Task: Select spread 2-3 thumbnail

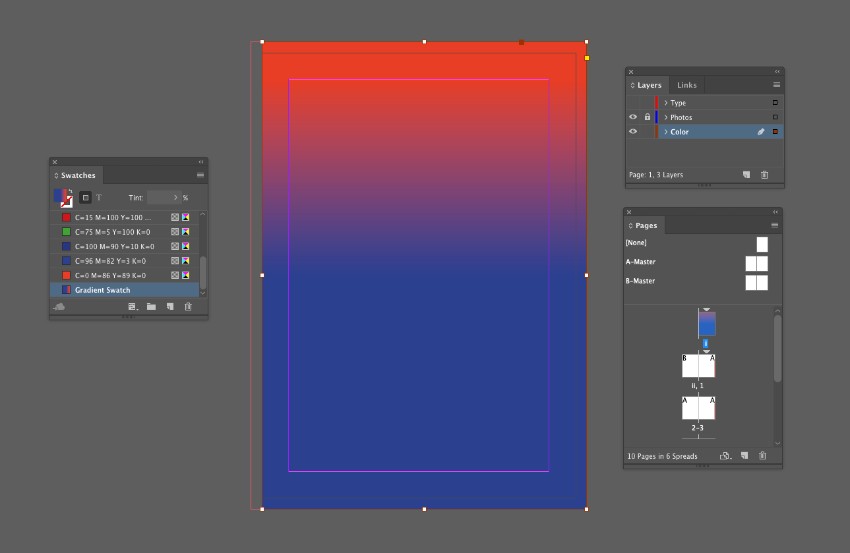Action: [698, 408]
